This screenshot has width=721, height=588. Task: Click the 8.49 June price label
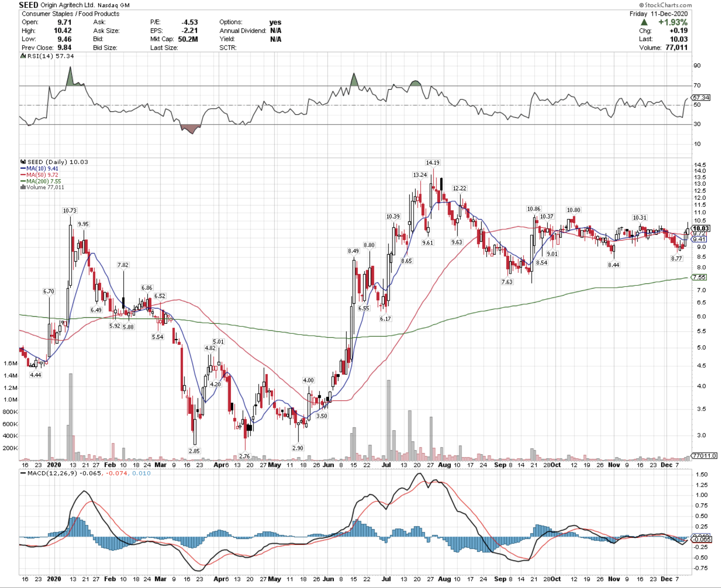click(x=353, y=251)
